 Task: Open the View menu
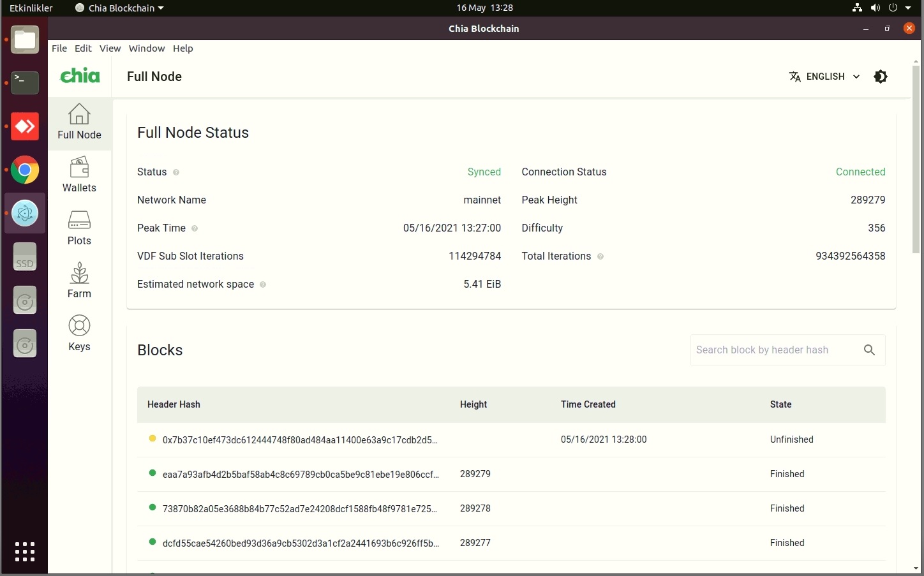click(110, 48)
